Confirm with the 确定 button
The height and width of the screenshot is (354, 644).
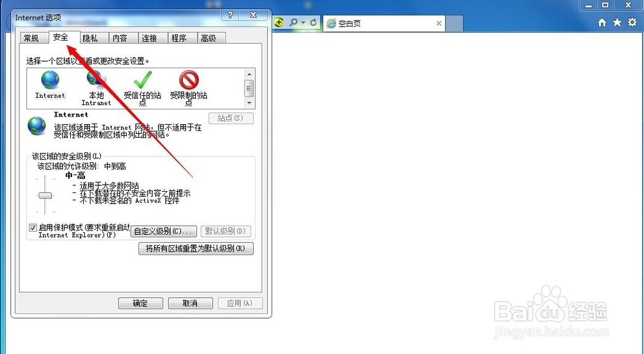tap(140, 303)
